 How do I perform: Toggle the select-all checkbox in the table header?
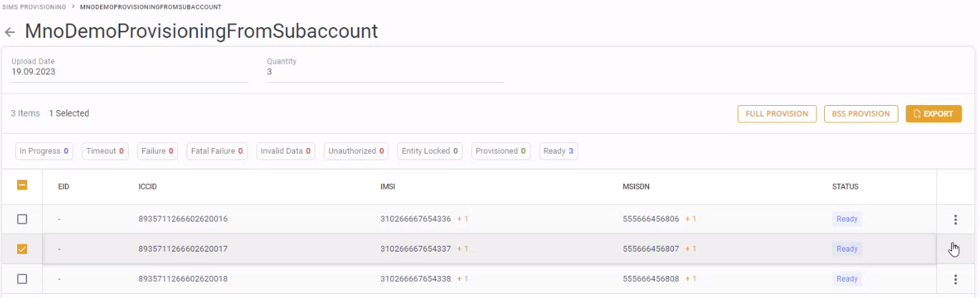(x=22, y=185)
